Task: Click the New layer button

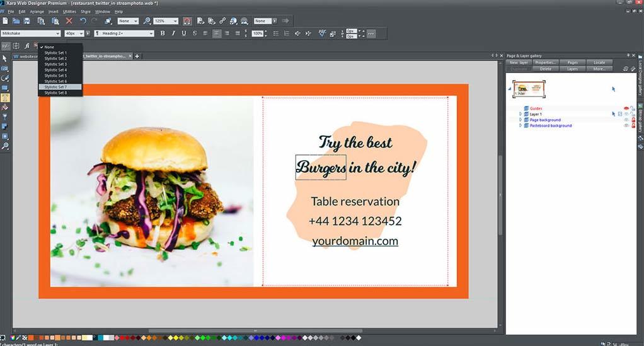Action: pyautogui.click(x=519, y=62)
